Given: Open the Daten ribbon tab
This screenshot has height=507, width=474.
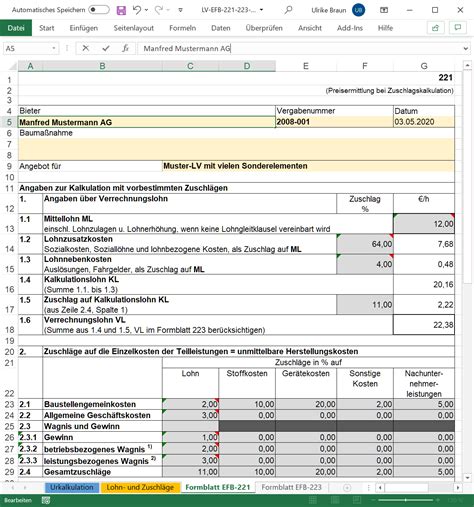Looking at the screenshot, I should [221, 28].
